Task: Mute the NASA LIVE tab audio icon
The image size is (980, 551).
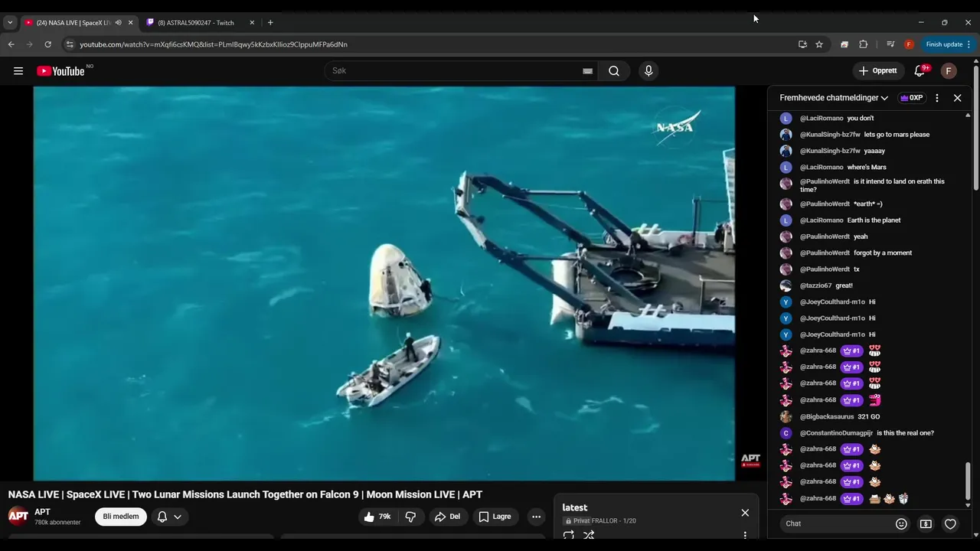Action: (x=118, y=23)
